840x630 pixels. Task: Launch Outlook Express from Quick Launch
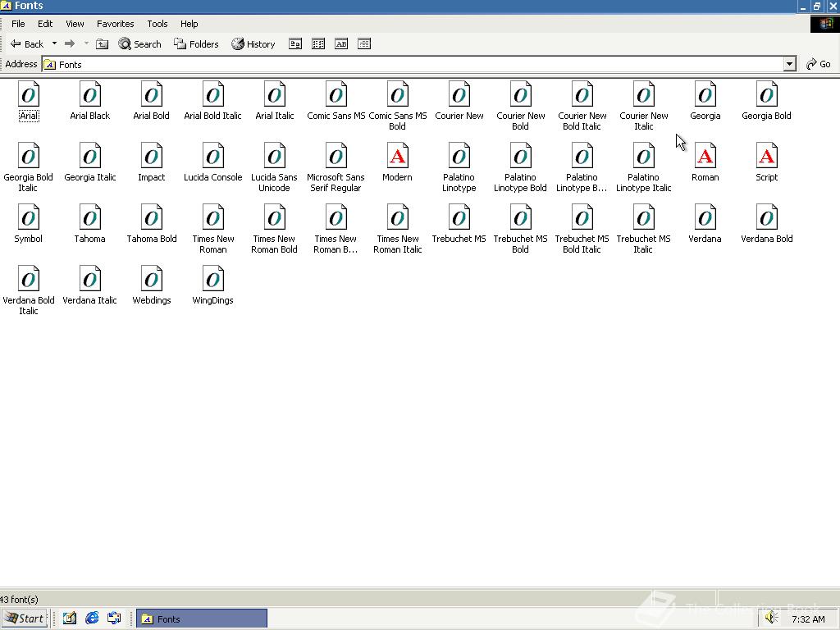[x=114, y=619]
